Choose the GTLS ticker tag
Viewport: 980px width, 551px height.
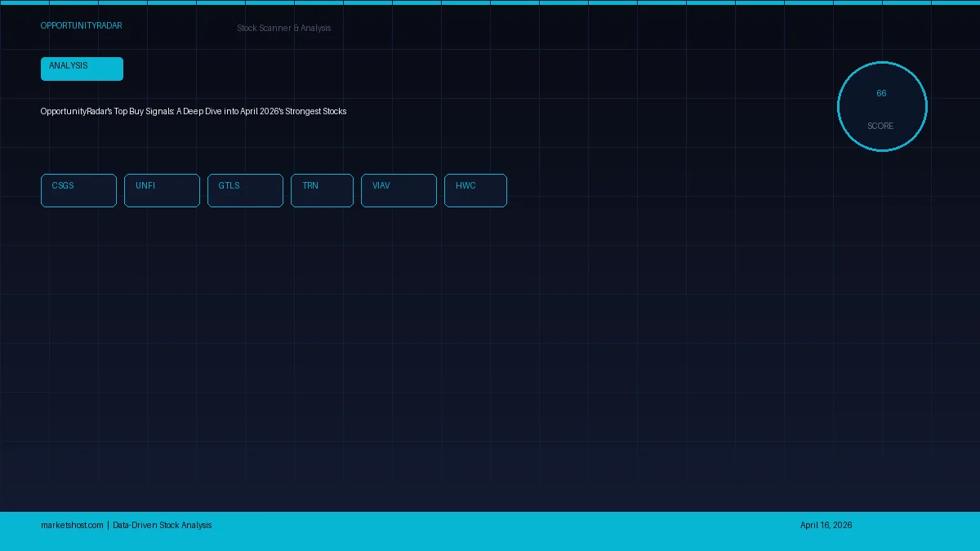245,190
